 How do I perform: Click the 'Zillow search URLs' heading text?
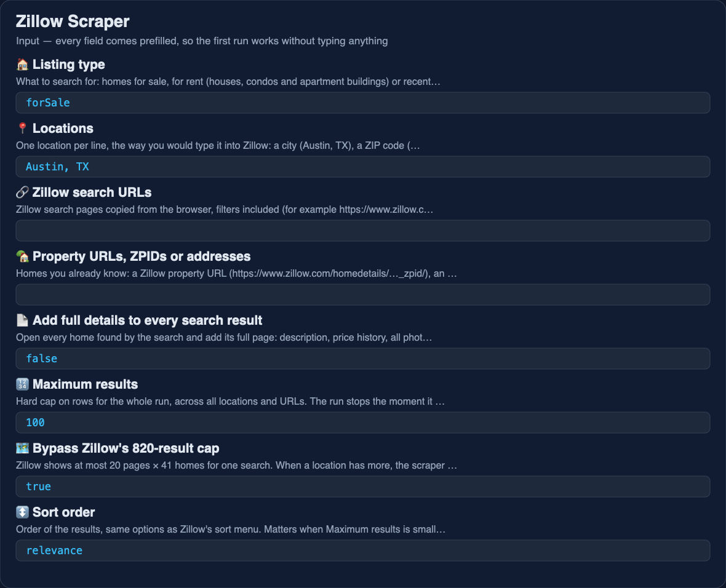[x=92, y=192]
